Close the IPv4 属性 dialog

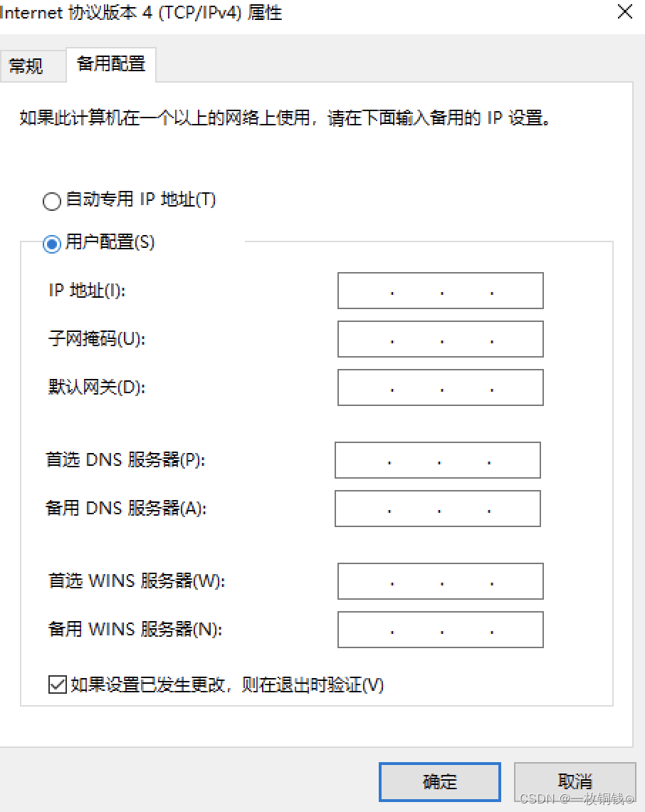624,11
